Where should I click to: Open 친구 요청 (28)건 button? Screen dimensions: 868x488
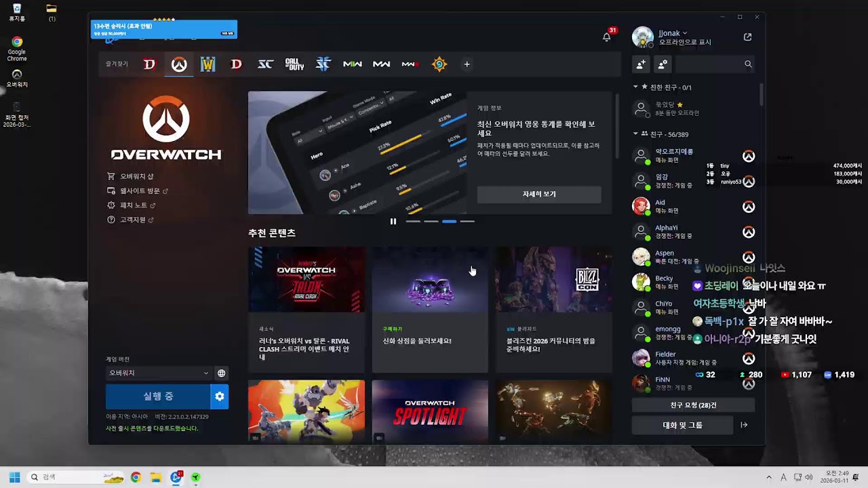694,405
